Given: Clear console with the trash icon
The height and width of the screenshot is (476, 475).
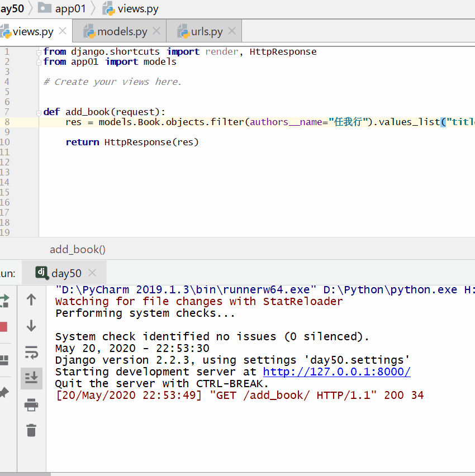Looking at the screenshot, I should (31, 430).
